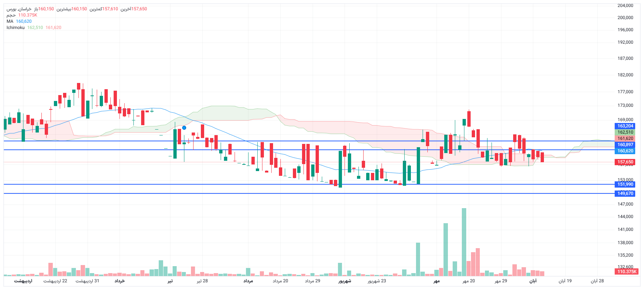Image resolution: width=644 pixels, height=290 pixels.
Task: Click the tallest green volume bar
Action: (464, 242)
